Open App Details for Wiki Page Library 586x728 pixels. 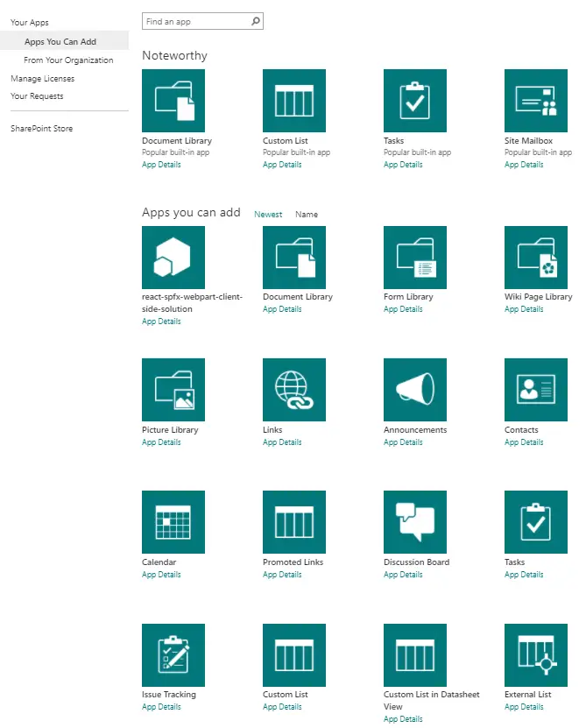pos(524,309)
